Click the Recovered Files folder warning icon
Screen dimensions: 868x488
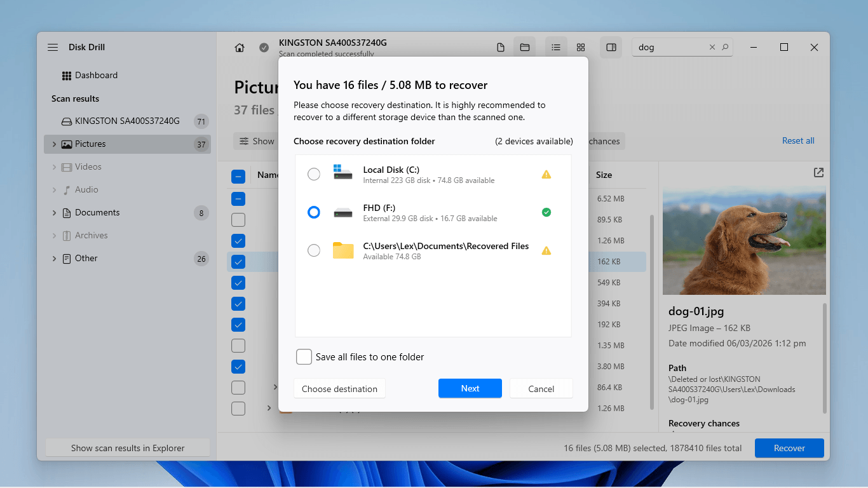[x=546, y=250]
